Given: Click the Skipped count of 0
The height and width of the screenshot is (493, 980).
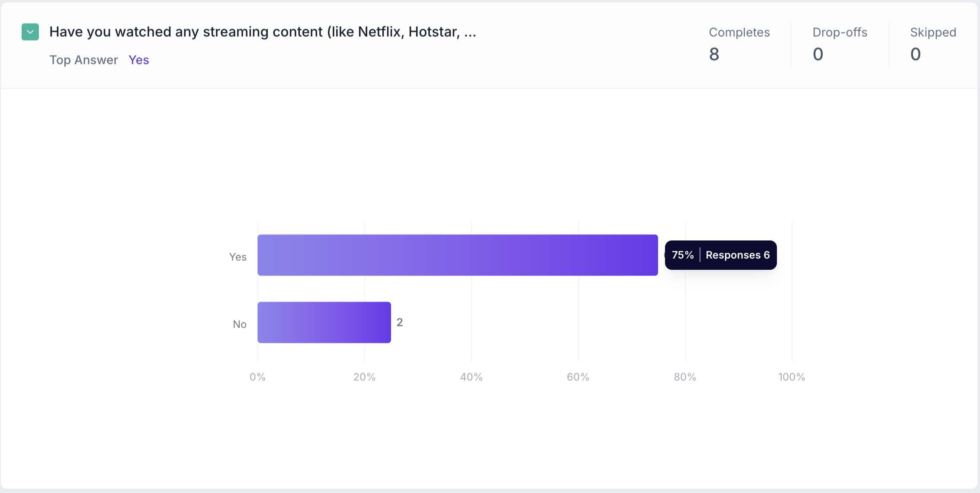Looking at the screenshot, I should tap(915, 54).
